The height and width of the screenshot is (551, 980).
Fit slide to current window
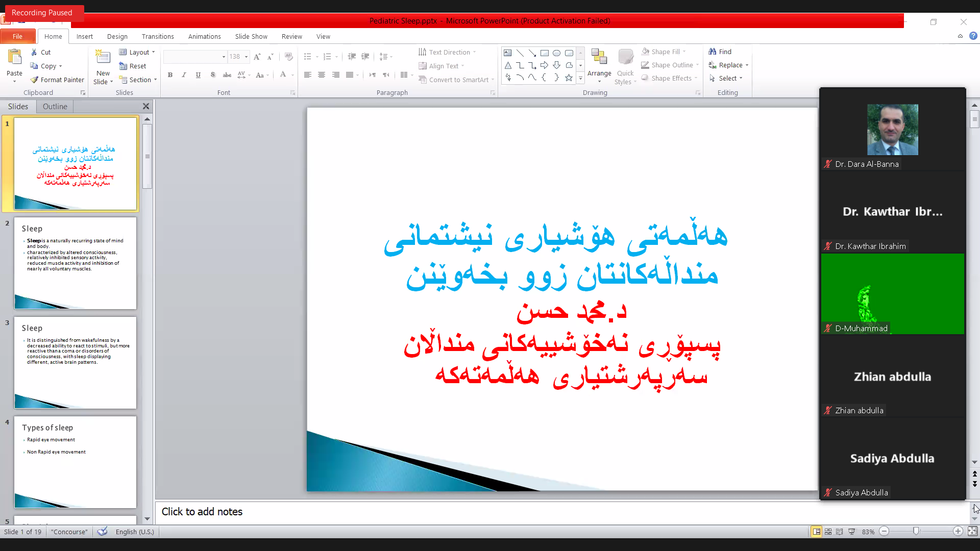click(x=973, y=532)
